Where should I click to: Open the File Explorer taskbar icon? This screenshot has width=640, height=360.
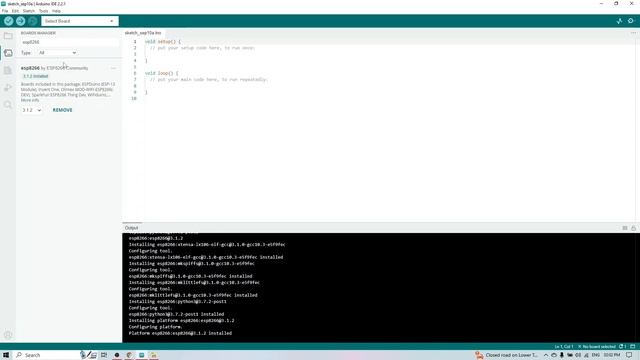click(153, 355)
